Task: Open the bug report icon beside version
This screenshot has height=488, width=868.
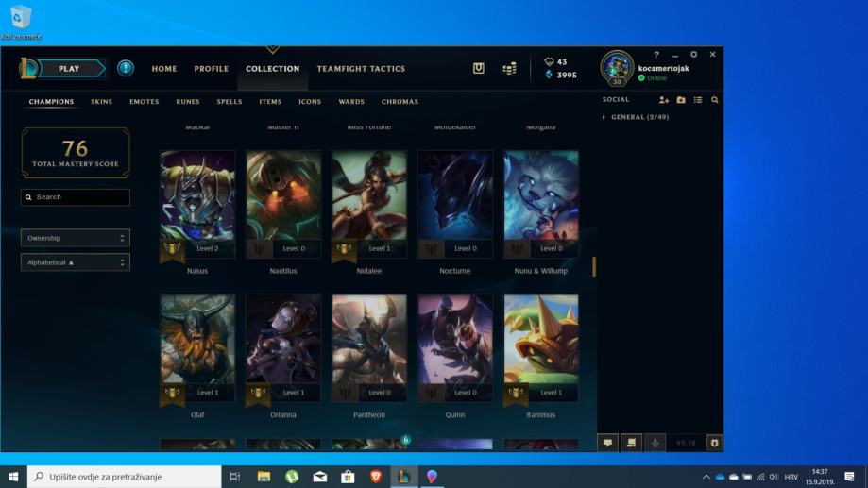Action: 714,443
